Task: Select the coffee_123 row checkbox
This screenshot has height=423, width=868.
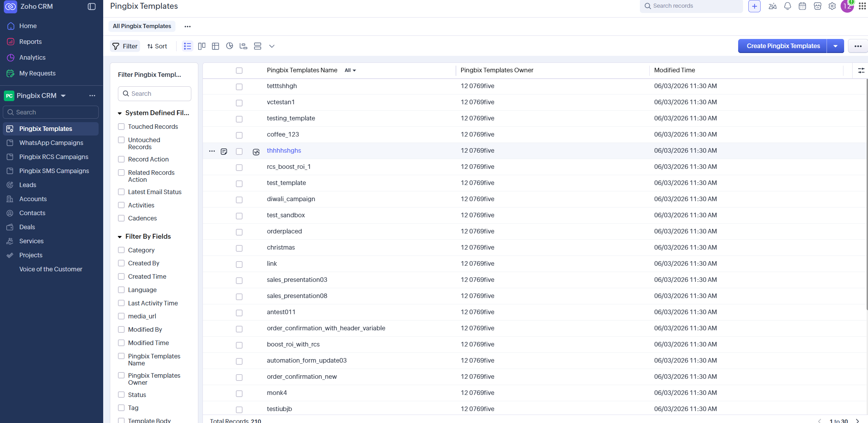Action: (x=239, y=135)
